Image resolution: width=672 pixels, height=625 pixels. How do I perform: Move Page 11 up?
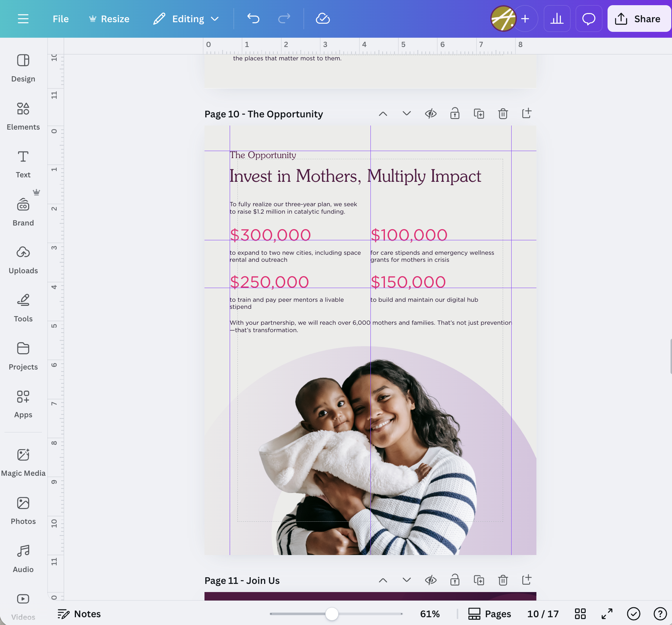(383, 580)
